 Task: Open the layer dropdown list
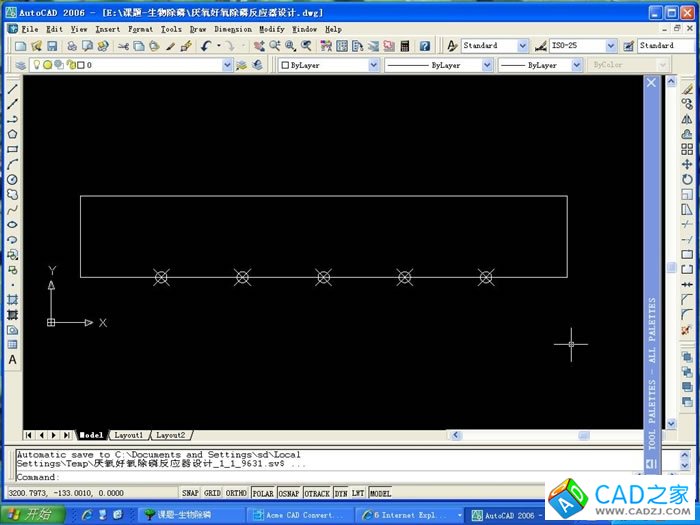(226, 65)
